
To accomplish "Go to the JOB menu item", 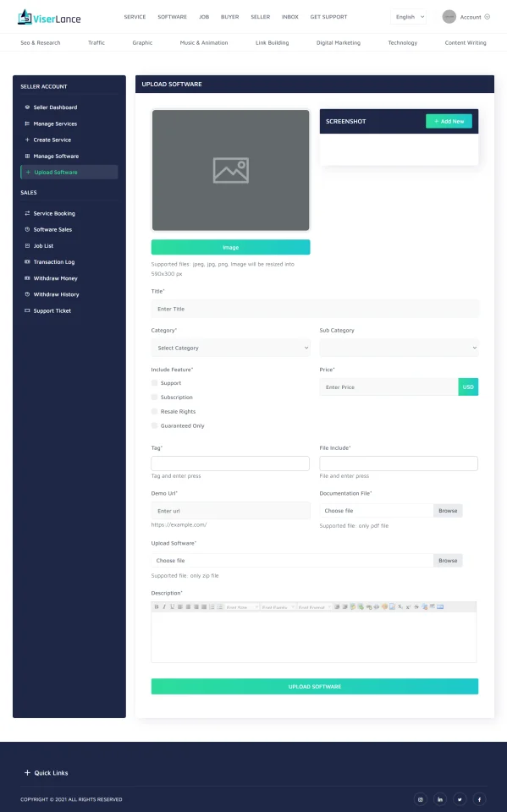I will [204, 17].
